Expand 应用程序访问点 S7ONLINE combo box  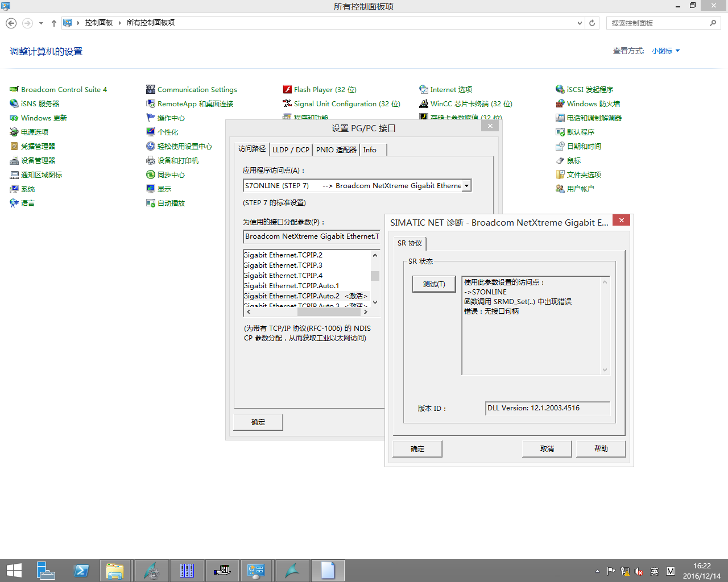point(466,186)
